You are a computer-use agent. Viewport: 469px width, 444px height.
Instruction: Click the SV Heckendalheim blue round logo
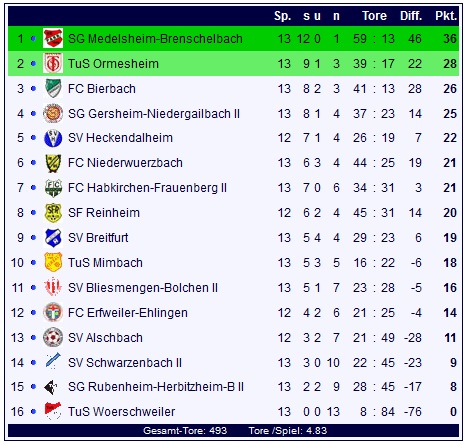tap(53, 138)
